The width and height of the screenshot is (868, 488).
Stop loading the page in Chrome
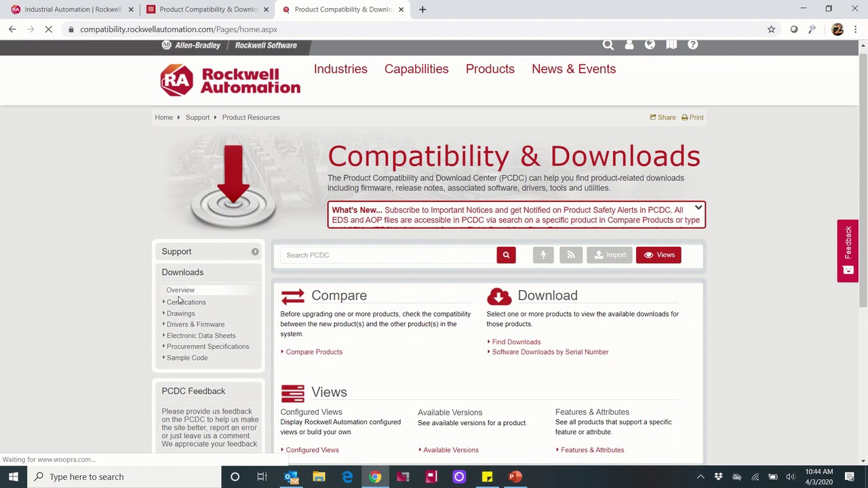50,29
